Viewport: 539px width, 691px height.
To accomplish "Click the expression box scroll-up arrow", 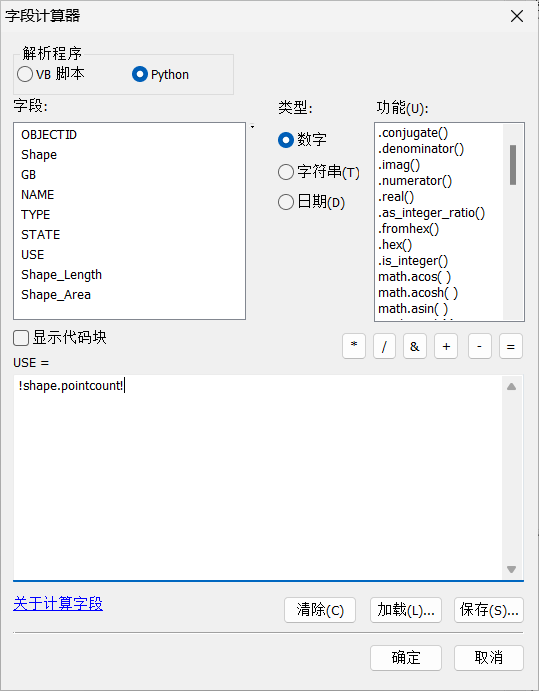I will 511,386.
